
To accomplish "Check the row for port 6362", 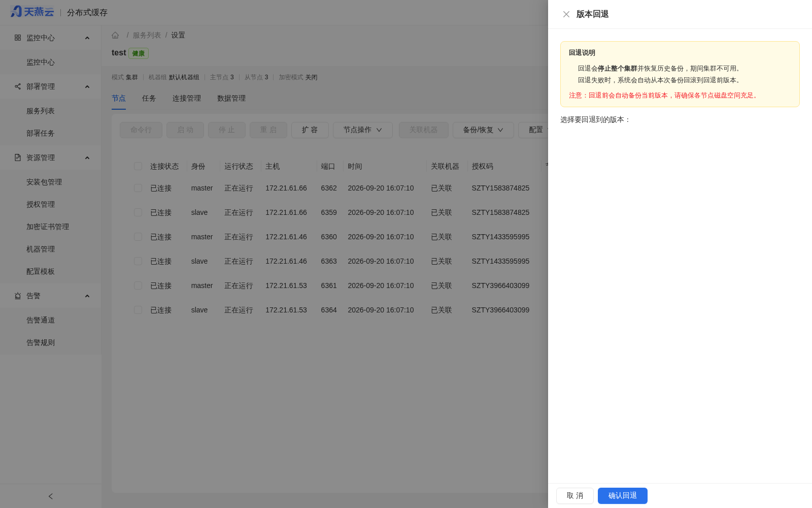I will (138, 188).
